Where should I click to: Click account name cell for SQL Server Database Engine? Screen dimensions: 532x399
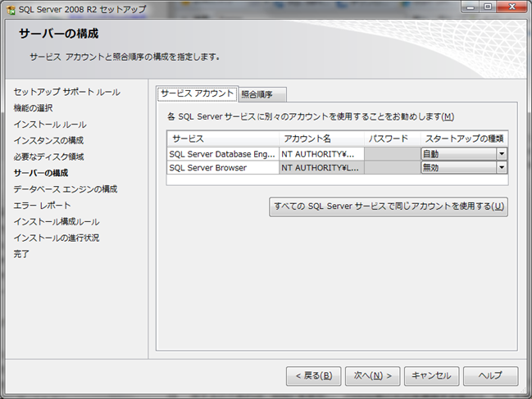[321, 154]
